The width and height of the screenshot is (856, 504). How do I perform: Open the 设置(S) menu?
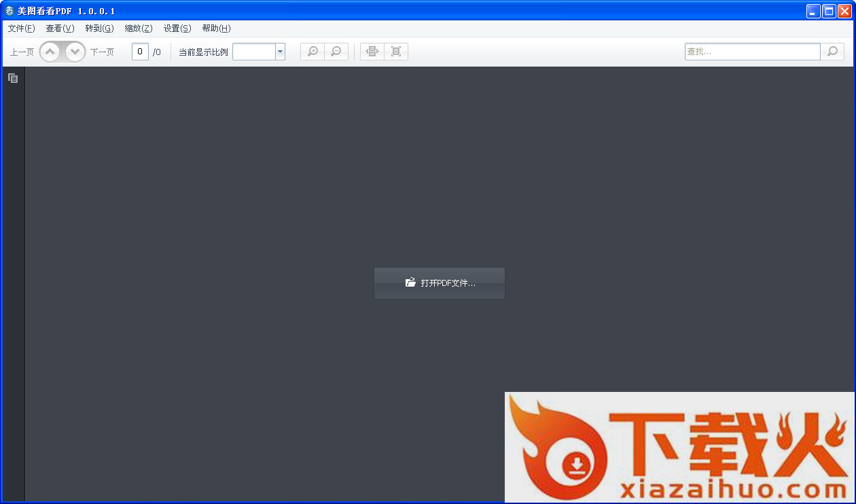pos(177,29)
